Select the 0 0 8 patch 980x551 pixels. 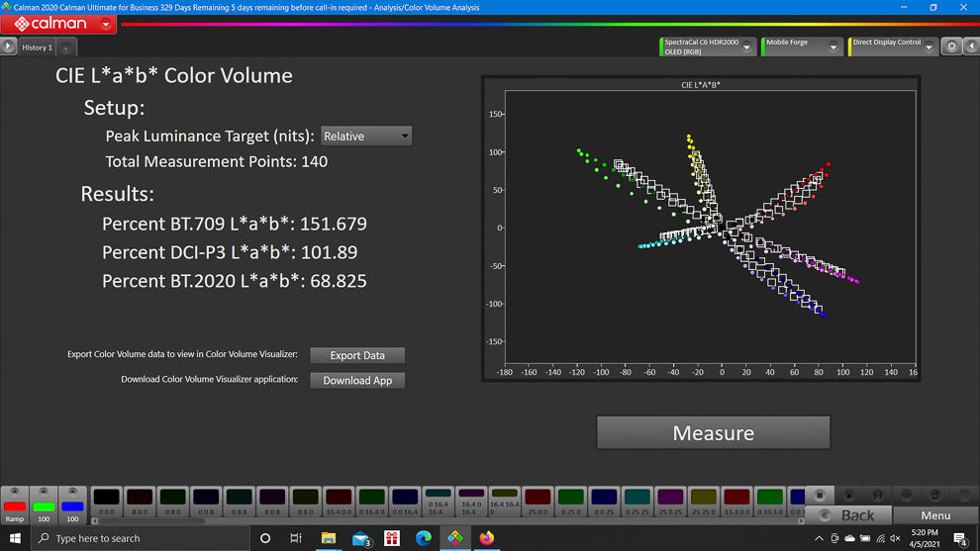click(206, 502)
